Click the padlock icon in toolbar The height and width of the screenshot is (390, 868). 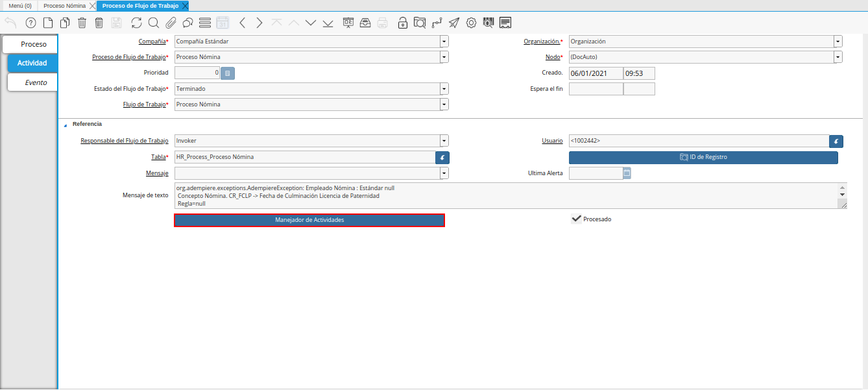tap(403, 23)
